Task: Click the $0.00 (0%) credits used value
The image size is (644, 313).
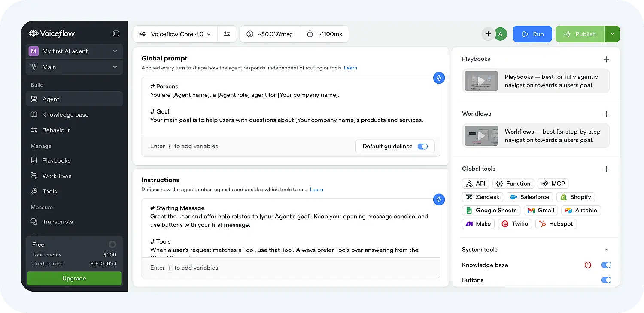Action: tap(103, 264)
